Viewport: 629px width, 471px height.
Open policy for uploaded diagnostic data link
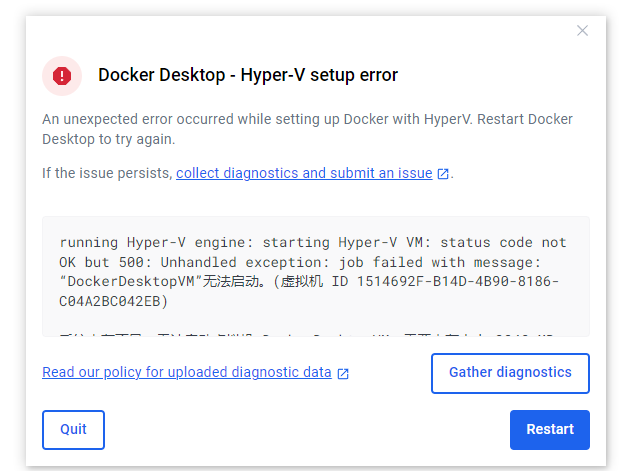[x=187, y=372]
